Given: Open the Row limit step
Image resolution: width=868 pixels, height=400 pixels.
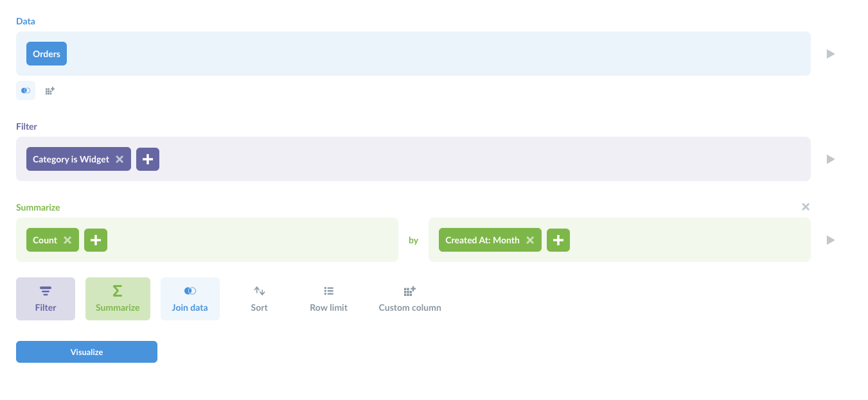Looking at the screenshot, I should click(328, 298).
